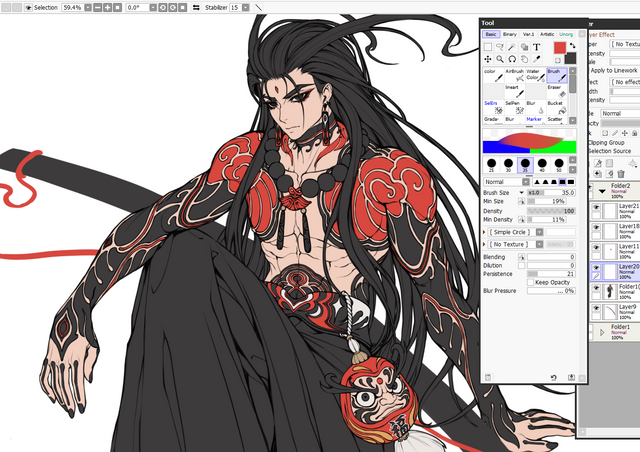Adjust the Brush Size slider
640x452 pixels.
[x=551, y=193]
